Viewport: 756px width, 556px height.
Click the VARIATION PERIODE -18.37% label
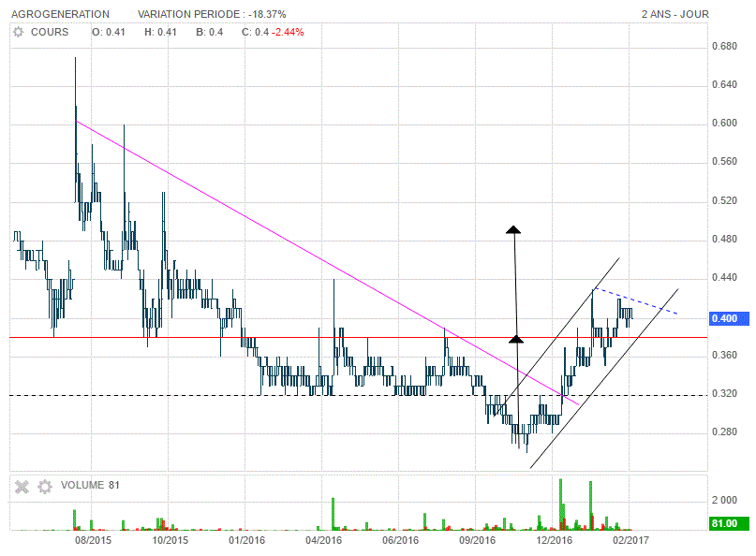pyautogui.click(x=212, y=14)
